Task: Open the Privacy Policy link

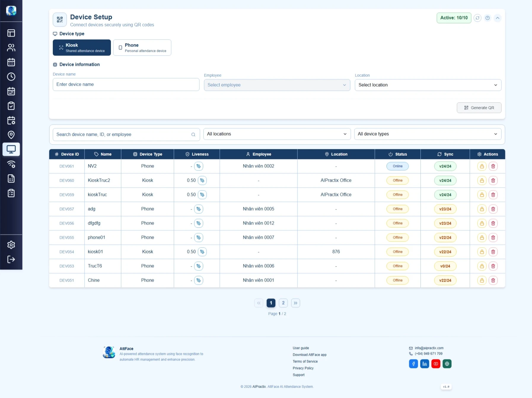Action: pyautogui.click(x=303, y=368)
